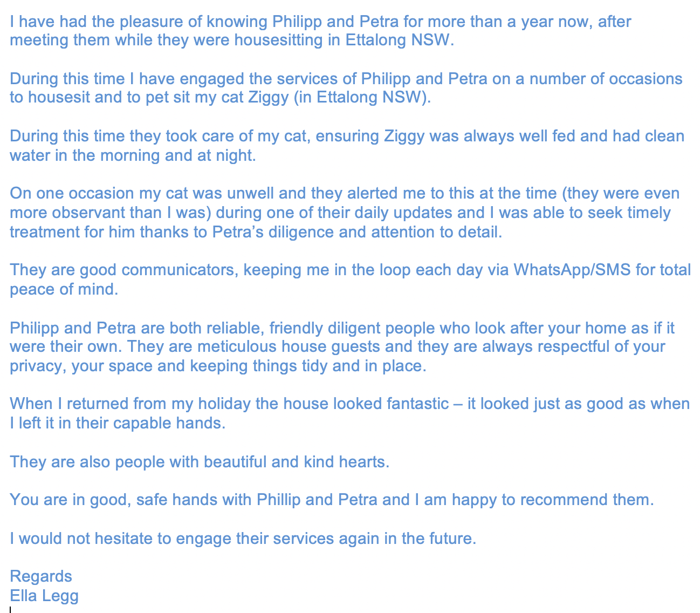Click the signature name 'Ella Legg'
Screen dimensions: 700x613
(44, 596)
